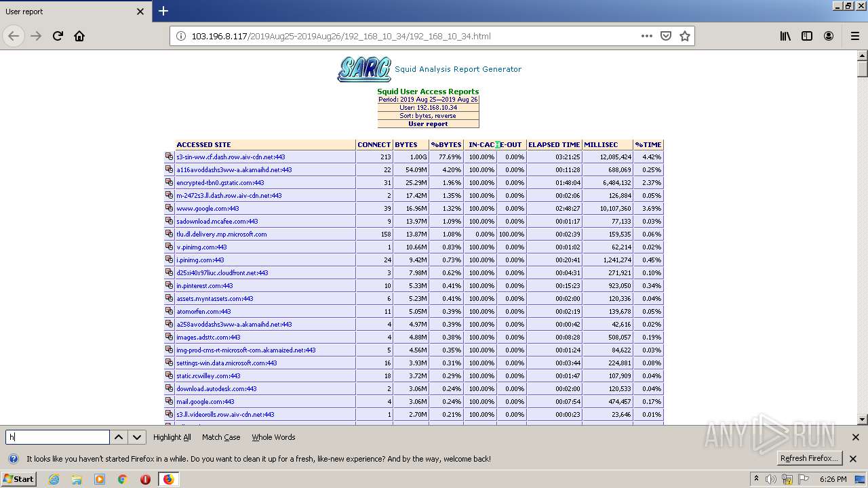The image size is (868, 488).
Task: Open Internet Explorer from taskbar
Action: click(54, 479)
